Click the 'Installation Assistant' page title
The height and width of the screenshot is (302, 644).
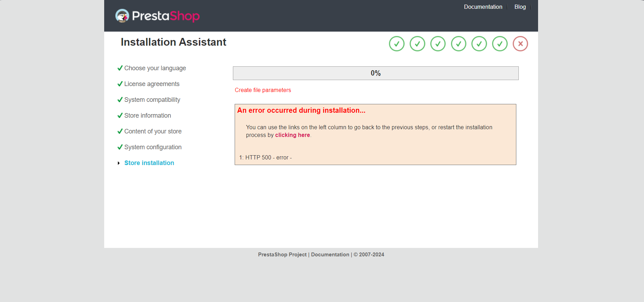coord(173,42)
